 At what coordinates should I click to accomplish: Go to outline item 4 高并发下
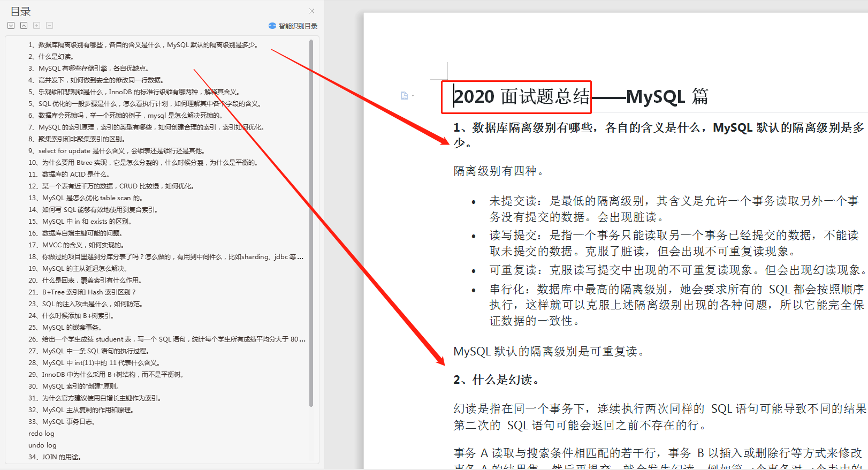coord(96,80)
